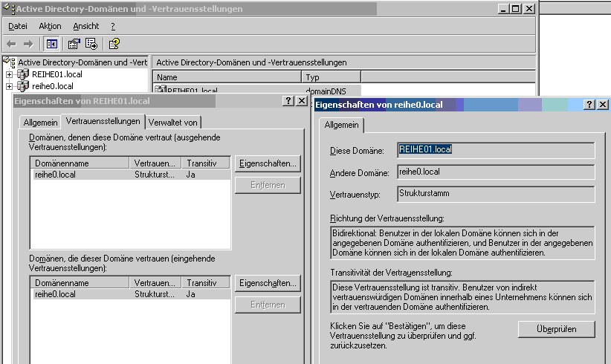
Task: Minimize the Active Directory console window
Action: pos(503,9)
